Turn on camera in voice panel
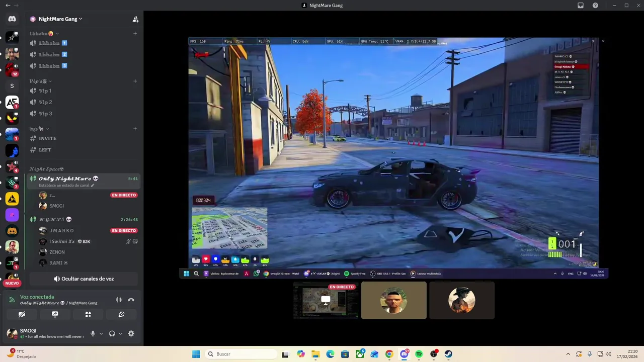644x362 pixels. click(22, 314)
